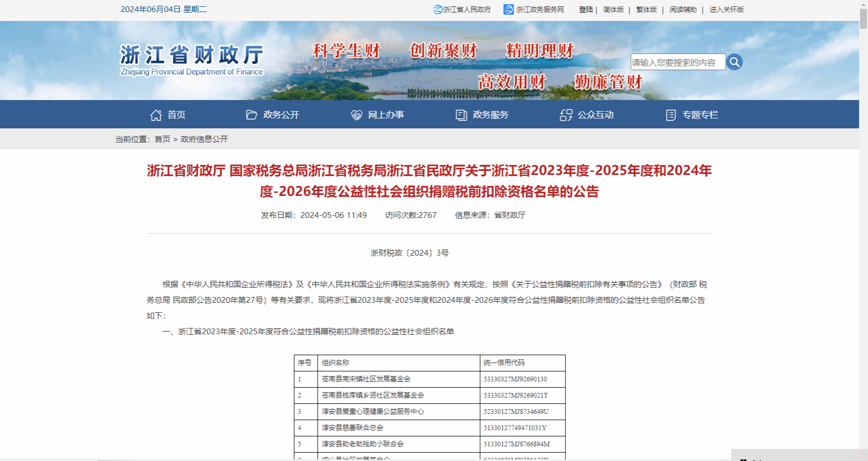Image resolution: width=868 pixels, height=461 pixels.
Task: Click the list icon beside 专题专栏
Action: [x=671, y=115]
